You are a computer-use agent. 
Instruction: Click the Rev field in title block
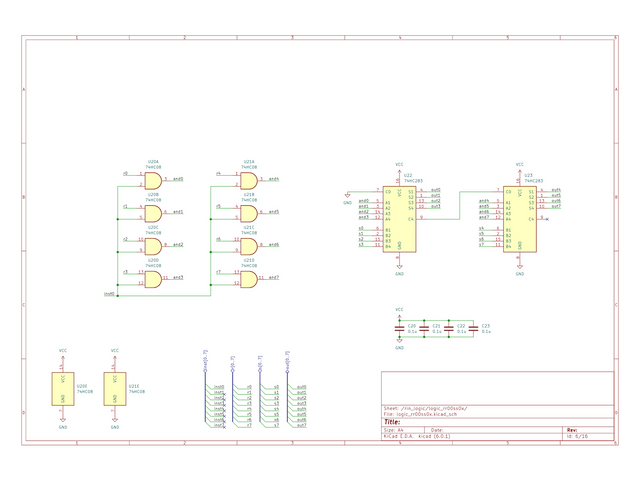(x=572, y=429)
